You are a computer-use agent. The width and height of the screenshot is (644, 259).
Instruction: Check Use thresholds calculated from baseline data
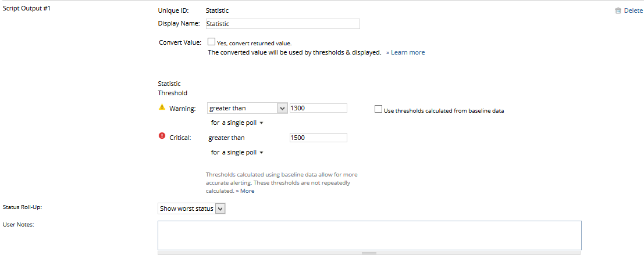click(379, 109)
